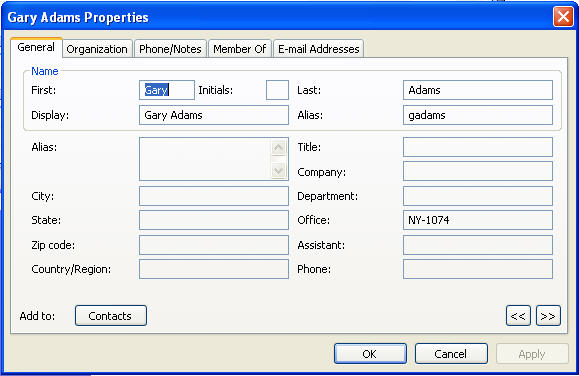Viewport: 579px width, 376px height.
Task: Click the scroll down arrow in Alias box
Action: pos(278,171)
